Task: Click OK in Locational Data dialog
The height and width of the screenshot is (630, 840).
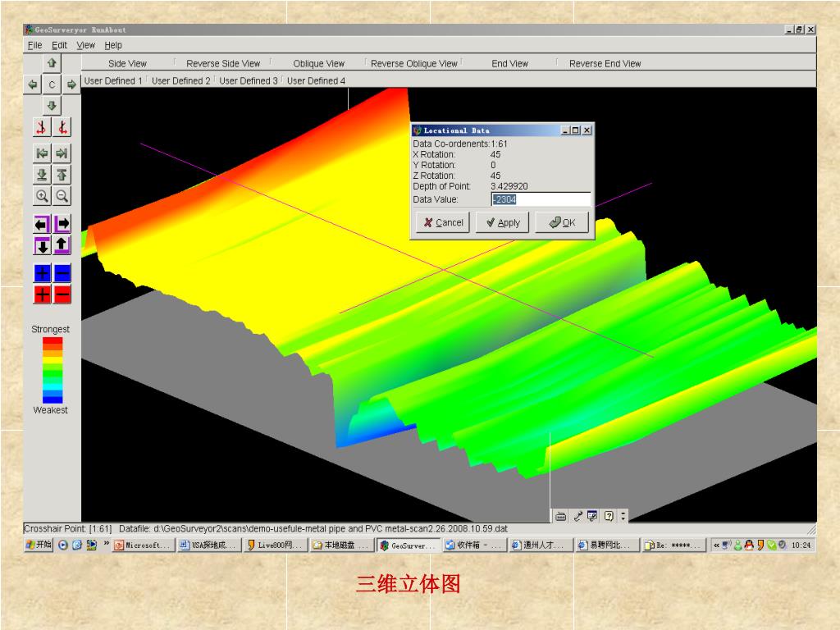Action: tap(562, 222)
